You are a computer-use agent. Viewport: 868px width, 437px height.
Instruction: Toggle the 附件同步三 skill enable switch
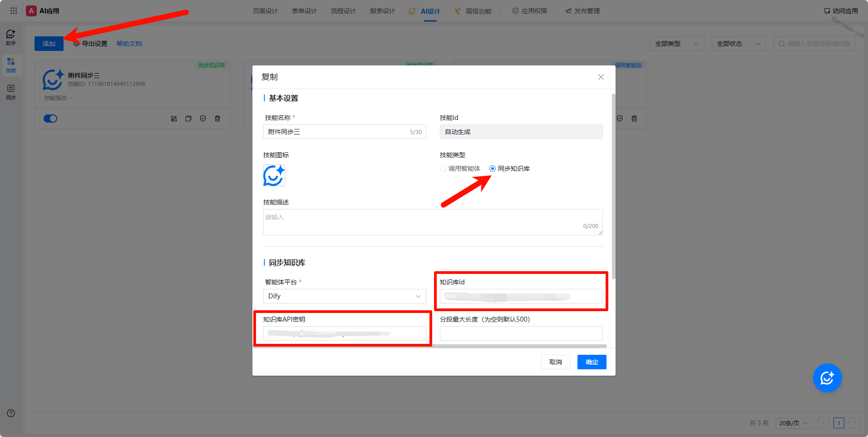click(x=50, y=119)
